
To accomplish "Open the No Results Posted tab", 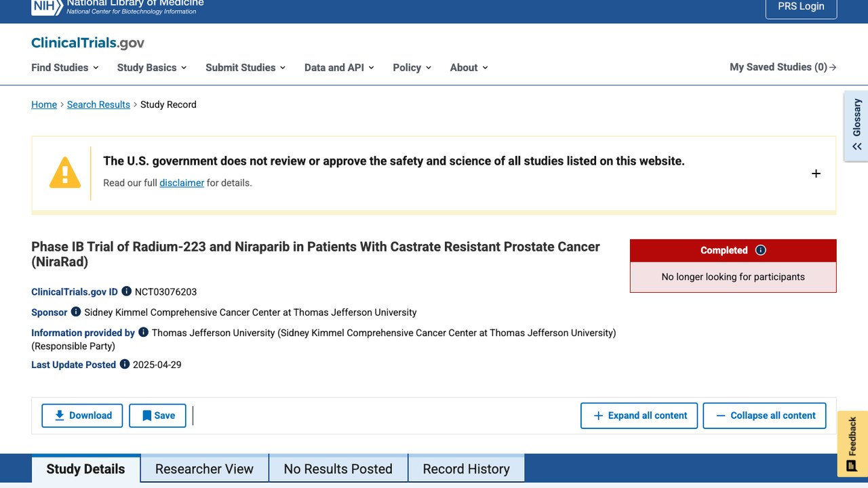I will pyautogui.click(x=338, y=469).
